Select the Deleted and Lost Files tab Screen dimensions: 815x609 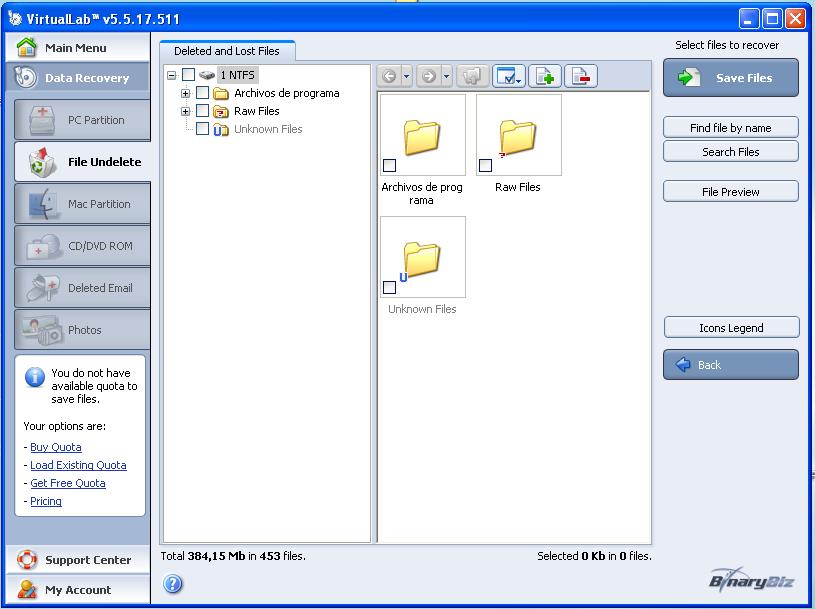point(227,51)
